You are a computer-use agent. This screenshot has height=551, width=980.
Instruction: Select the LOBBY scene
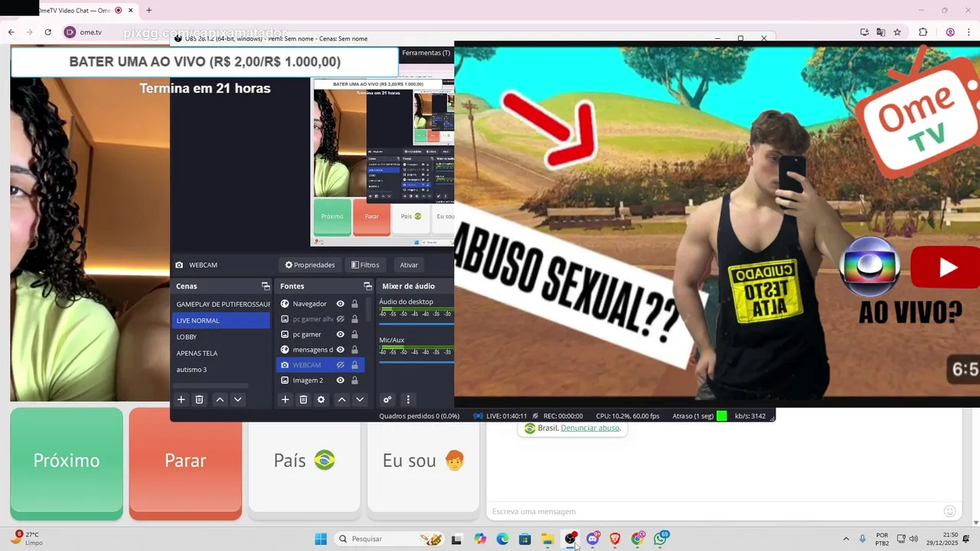(221, 337)
